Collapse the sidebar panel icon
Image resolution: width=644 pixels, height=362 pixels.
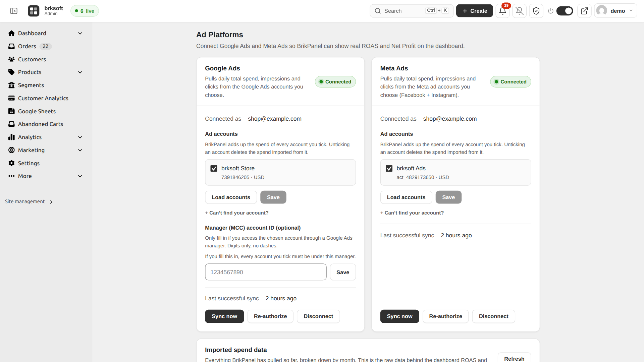pos(14,11)
